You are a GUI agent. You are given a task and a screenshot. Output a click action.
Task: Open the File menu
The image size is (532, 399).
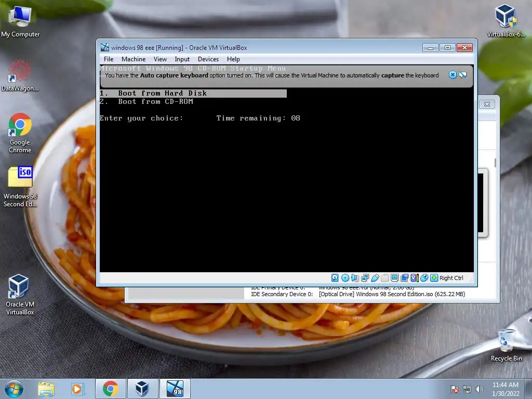click(x=109, y=59)
